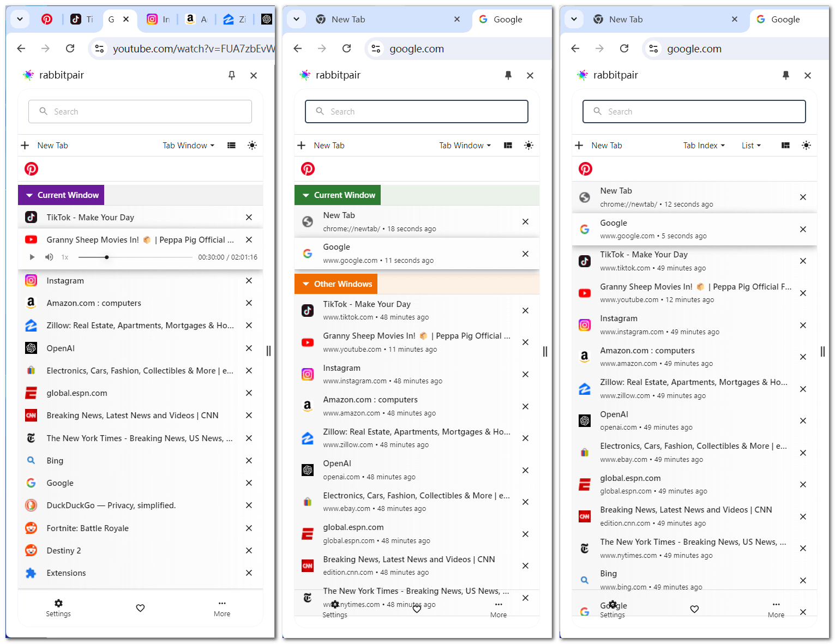Toggle light theme in the left window panel
This screenshot has height=644, width=835.
pyautogui.click(x=252, y=145)
